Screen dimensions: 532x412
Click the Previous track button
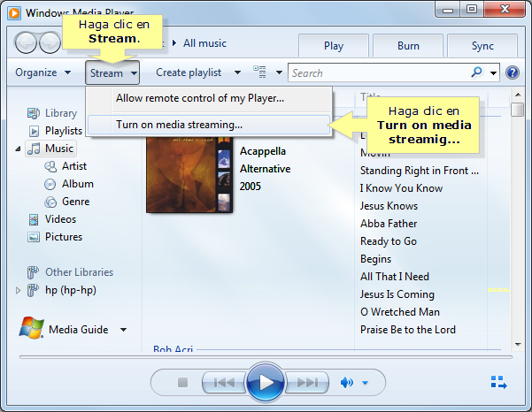click(x=224, y=383)
